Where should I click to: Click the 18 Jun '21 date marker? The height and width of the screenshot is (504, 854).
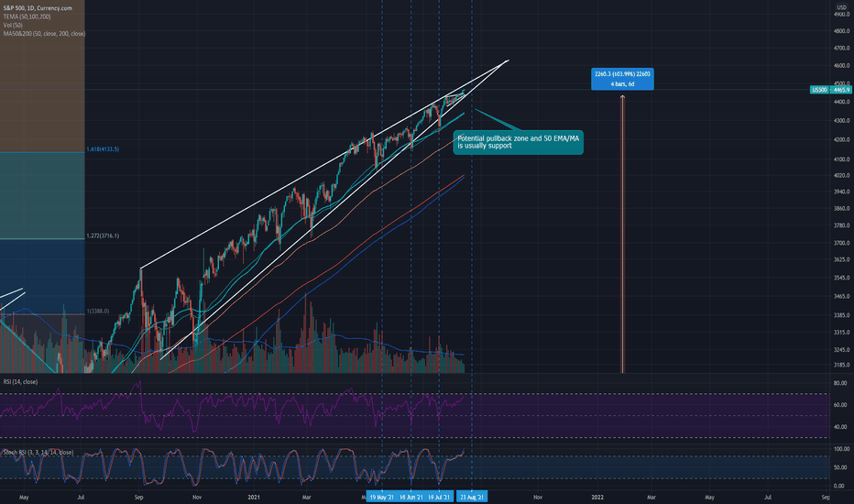pos(411,497)
